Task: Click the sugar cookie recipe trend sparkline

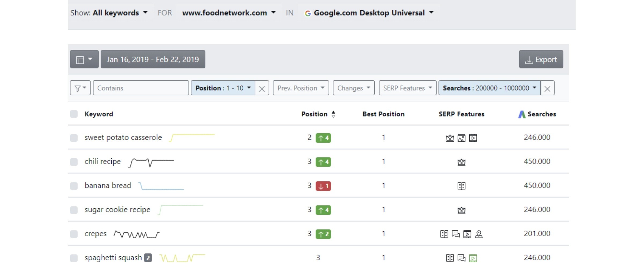Action: pyautogui.click(x=180, y=210)
